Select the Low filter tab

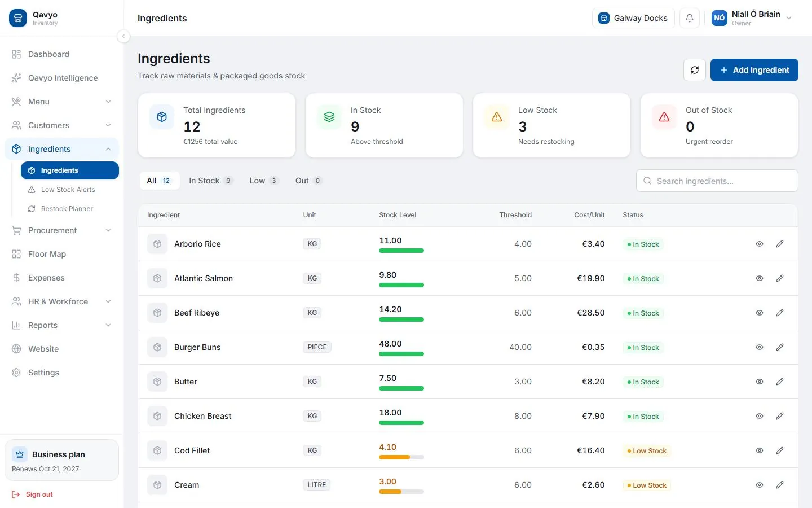pos(263,181)
